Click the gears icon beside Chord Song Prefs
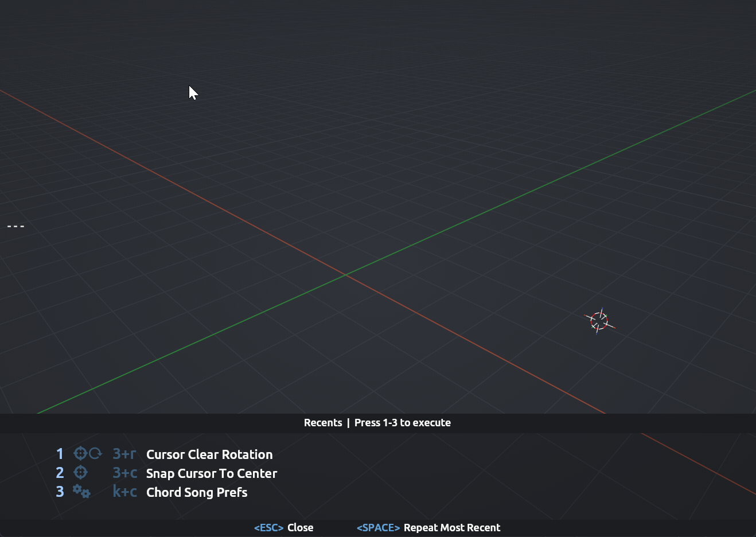This screenshot has height=537, width=756. click(x=81, y=492)
